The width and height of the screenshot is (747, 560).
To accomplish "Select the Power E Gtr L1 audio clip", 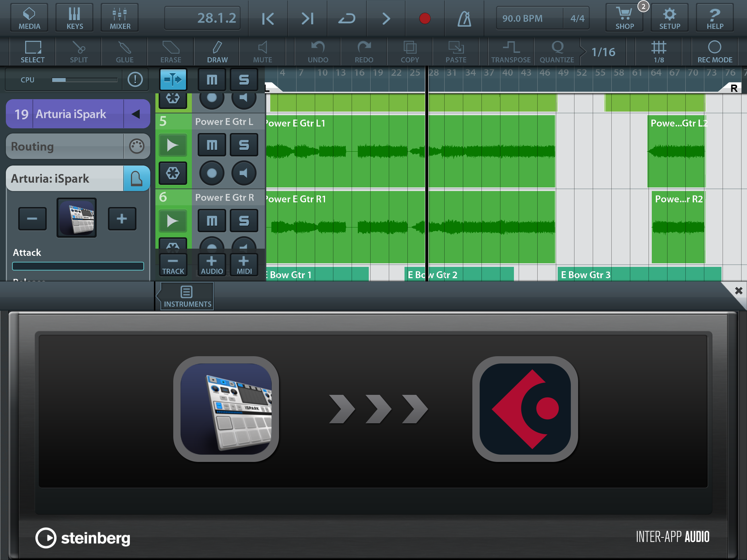I will 410,151.
